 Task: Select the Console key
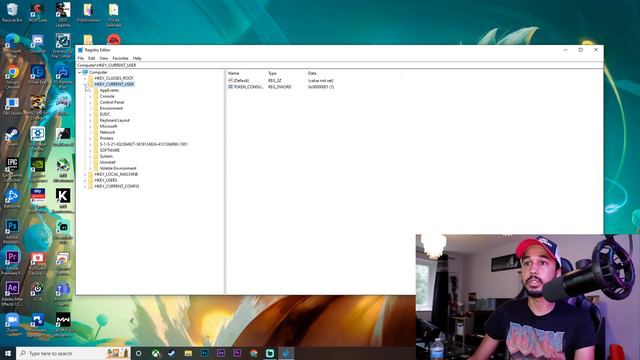[x=107, y=96]
